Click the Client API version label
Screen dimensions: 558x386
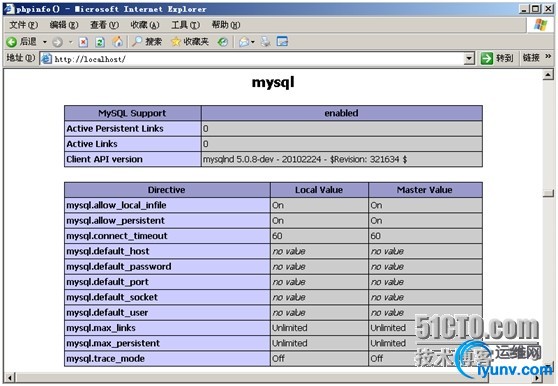(x=104, y=159)
